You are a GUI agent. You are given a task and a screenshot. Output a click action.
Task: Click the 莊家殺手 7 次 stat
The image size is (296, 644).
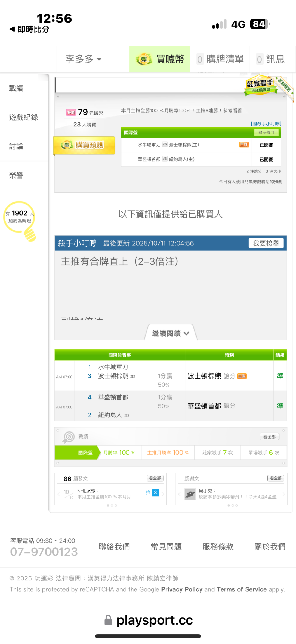pyautogui.click(x=218, y=453)
